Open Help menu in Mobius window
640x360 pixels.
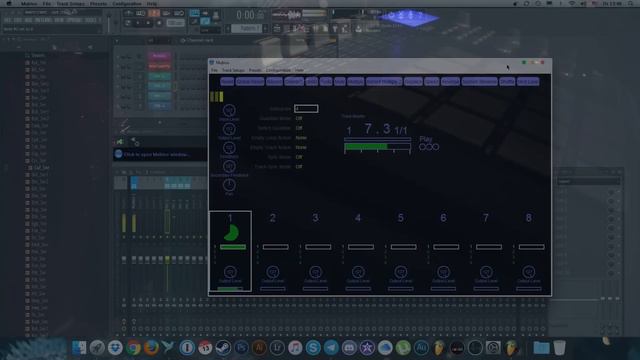[299, 70]
